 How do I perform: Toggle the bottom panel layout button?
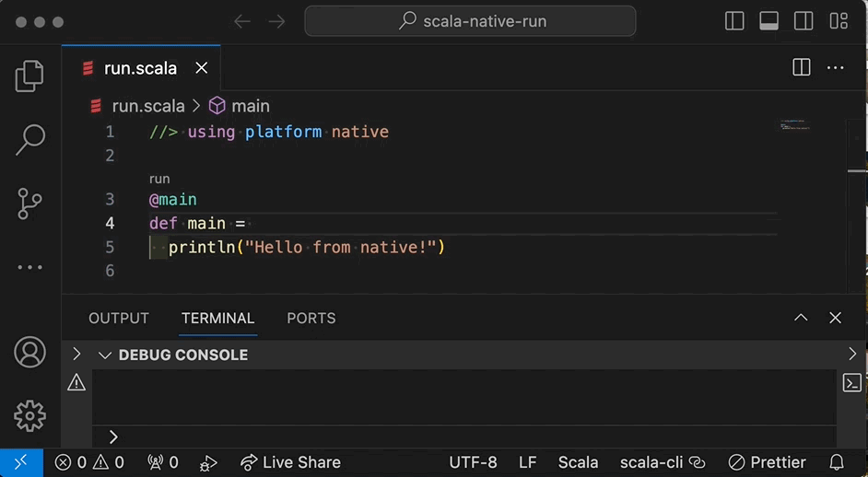pos(768,21)
